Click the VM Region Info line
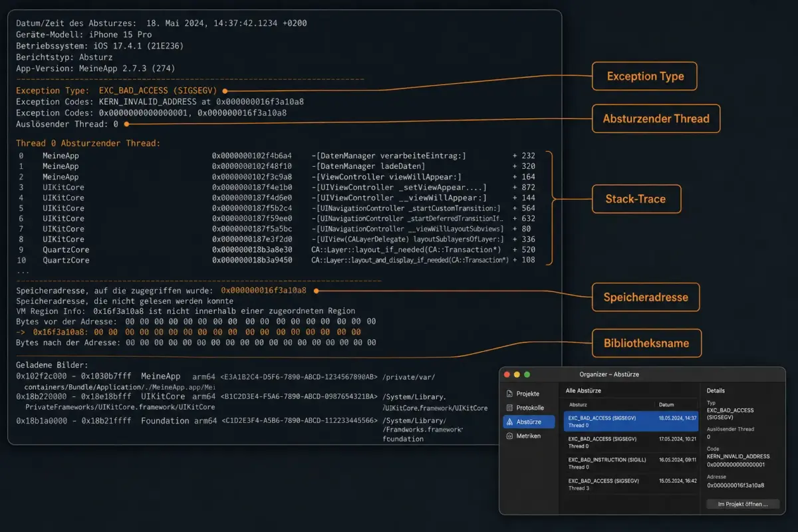 pos(186,311)
